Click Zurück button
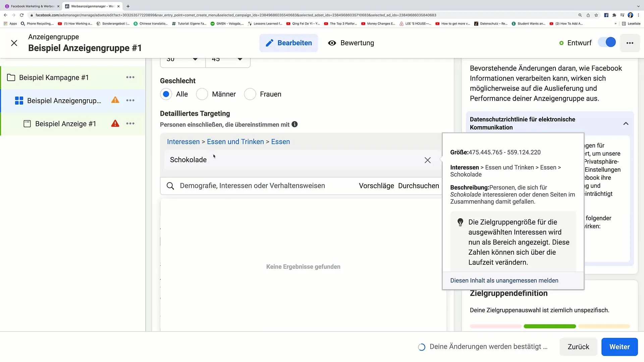This screenshot has height=362, width=644. click(x=578, y=347)
